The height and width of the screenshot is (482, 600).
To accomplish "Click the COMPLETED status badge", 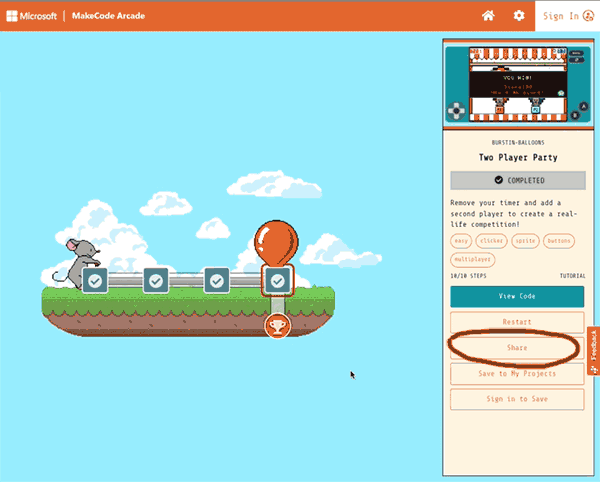I will pyautogui.click(x=518, y=180).
